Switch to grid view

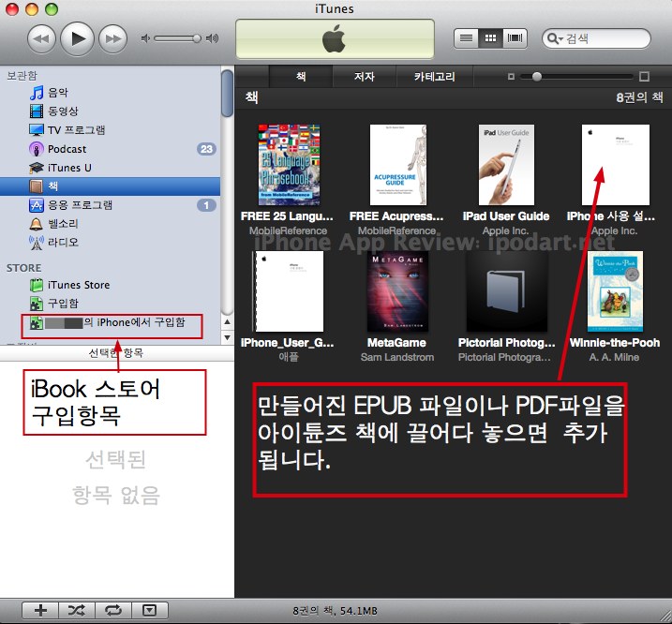pyautogui.click(x=490, y=38)
